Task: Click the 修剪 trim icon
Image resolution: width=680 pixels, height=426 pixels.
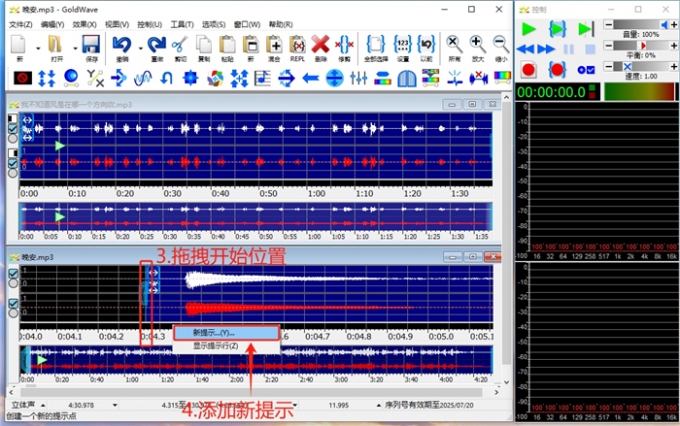Action: pyautogui.click(x=344, y=45)
